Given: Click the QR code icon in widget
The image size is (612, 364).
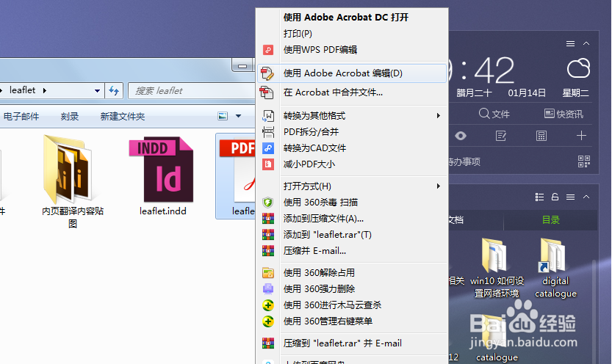Looking at the screenshot, I should coord(584,161).
